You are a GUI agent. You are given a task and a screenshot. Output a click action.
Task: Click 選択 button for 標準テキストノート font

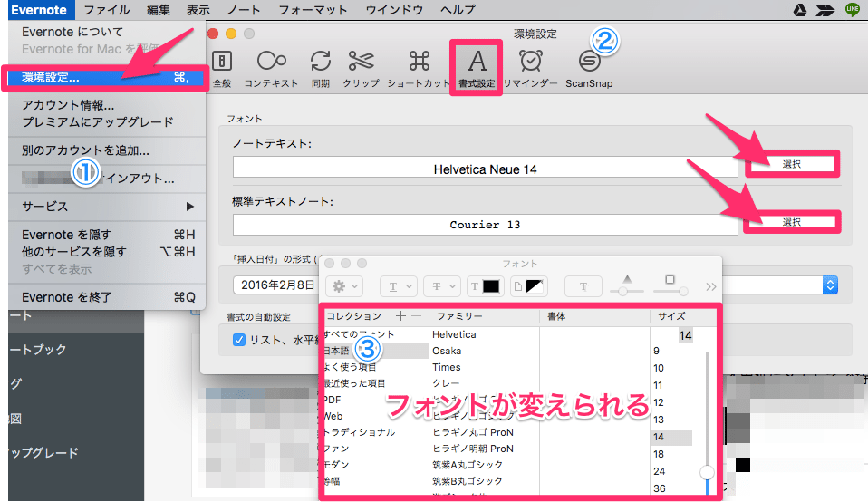(792, 222)
